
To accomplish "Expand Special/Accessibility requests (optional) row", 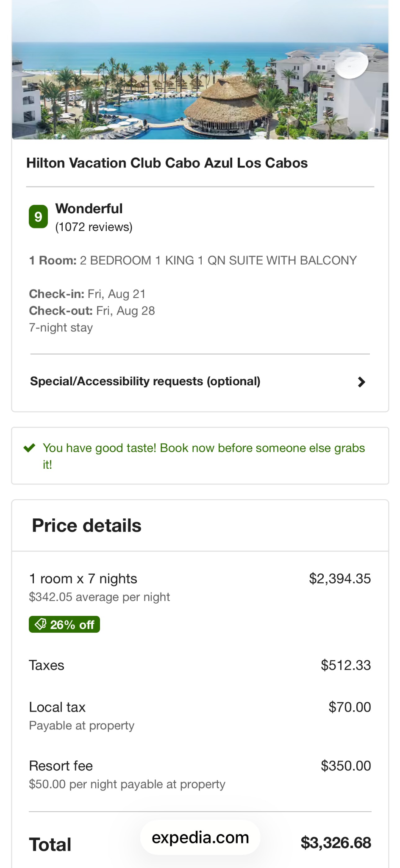I will coord(145,381).
